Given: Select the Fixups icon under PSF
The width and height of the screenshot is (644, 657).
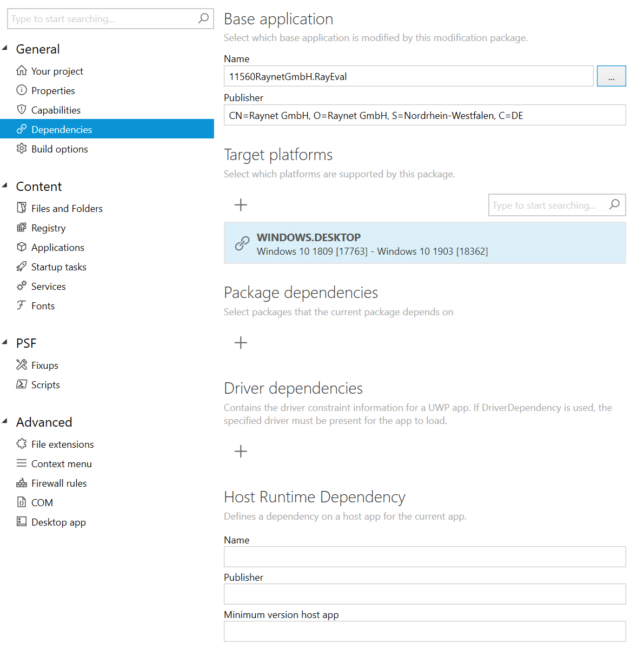Looking at the screenshot, I should 22,365.
